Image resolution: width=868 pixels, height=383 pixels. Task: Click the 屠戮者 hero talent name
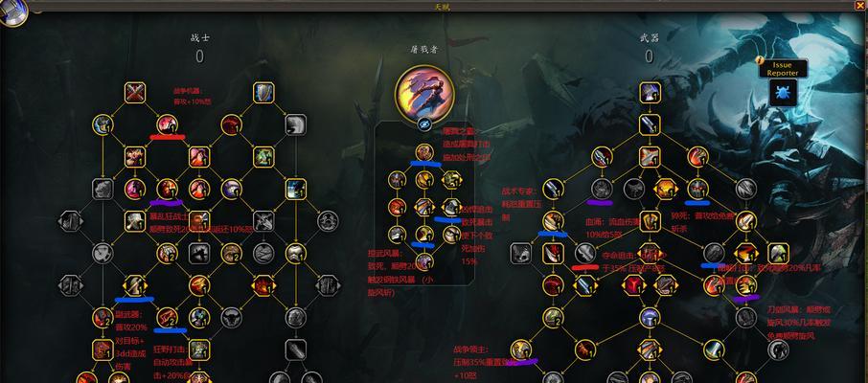(x=424, y=49)
